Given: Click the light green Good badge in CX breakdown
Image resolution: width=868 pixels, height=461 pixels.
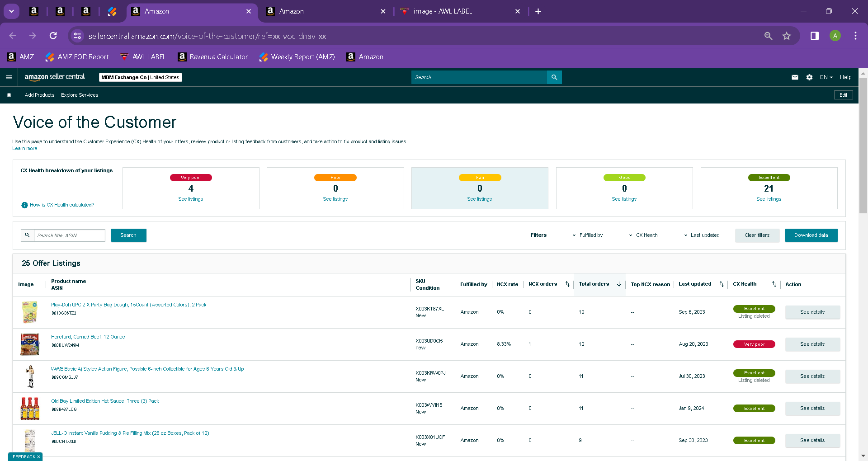Looking at the screenshot, I should (x=624, y=178).
